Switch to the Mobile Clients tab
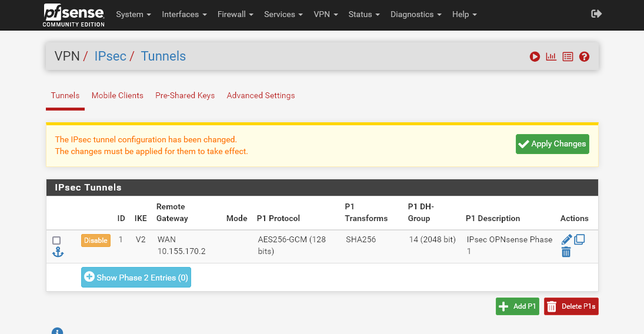Viewport: 644px width, 334px height. tap(117, 95)
